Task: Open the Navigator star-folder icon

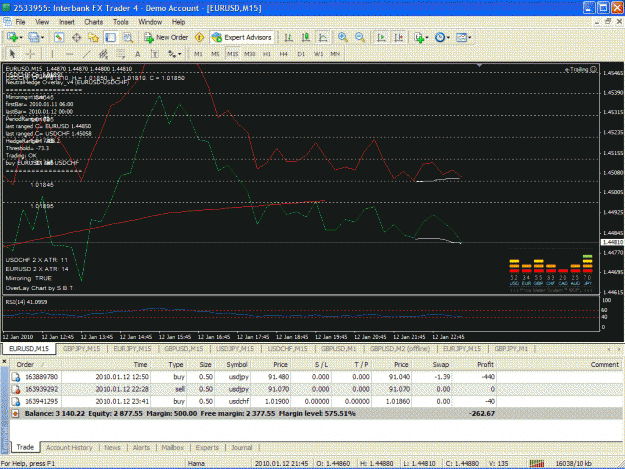Action: pyautogui.click(x=94, y=37)
